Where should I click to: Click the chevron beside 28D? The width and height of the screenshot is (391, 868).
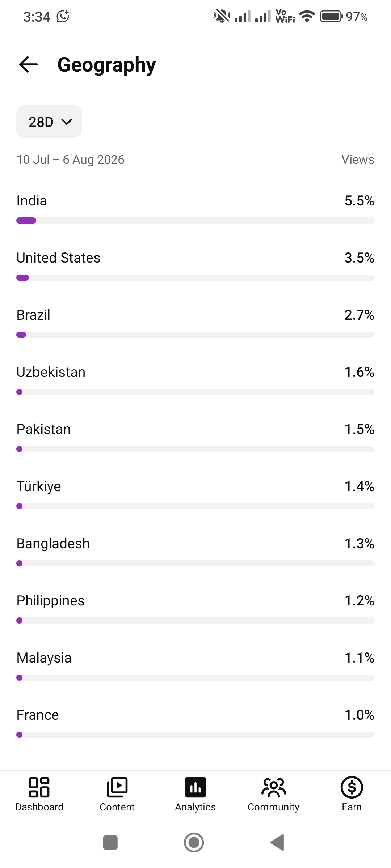67,122
